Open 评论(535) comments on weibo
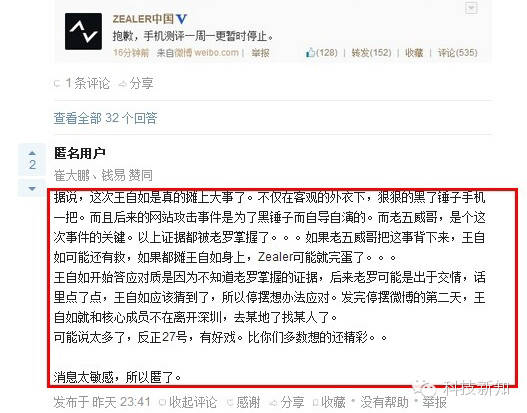527x413 pixels. 457,53
